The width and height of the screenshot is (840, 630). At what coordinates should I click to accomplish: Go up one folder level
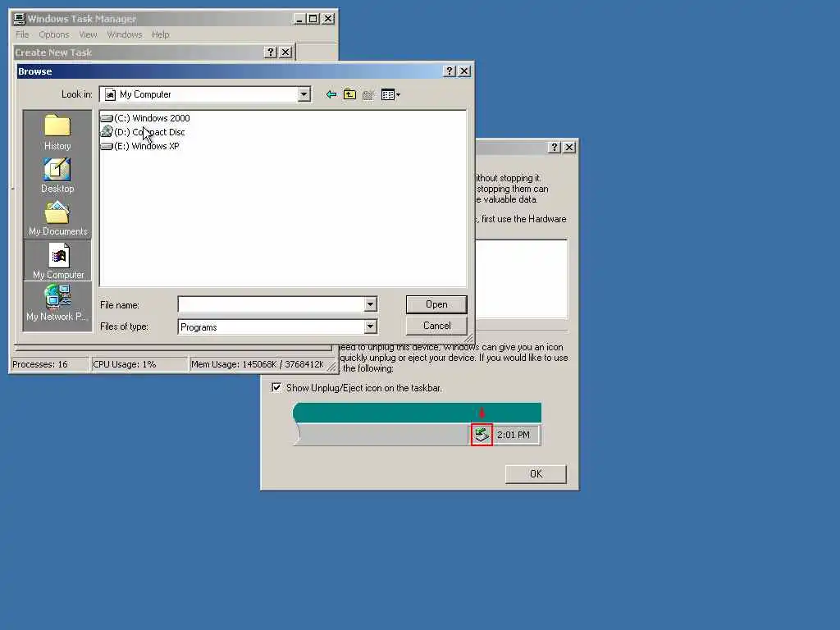pyautogui.click(x=349, y=95)
